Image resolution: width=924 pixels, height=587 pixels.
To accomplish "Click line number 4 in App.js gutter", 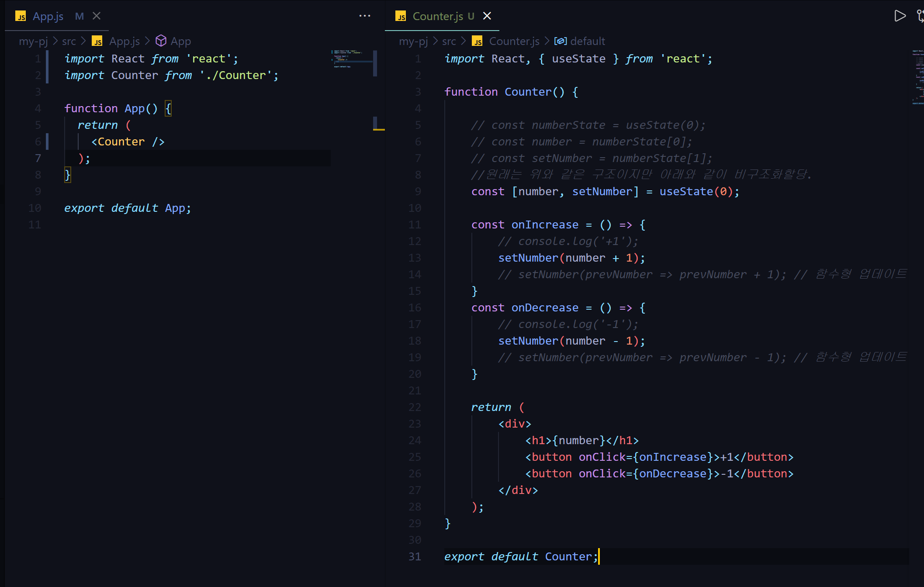I will (x=38, y=109).
